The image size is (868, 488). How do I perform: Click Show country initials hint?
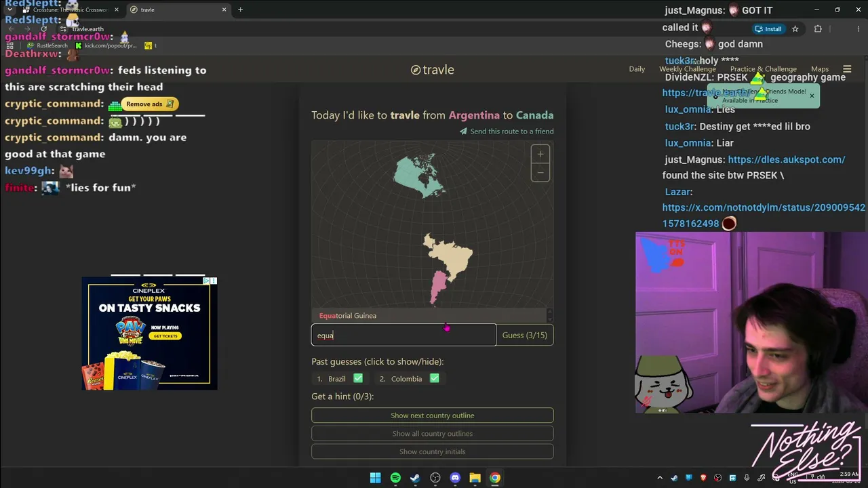pyautogui.click(x=433, y=451)
